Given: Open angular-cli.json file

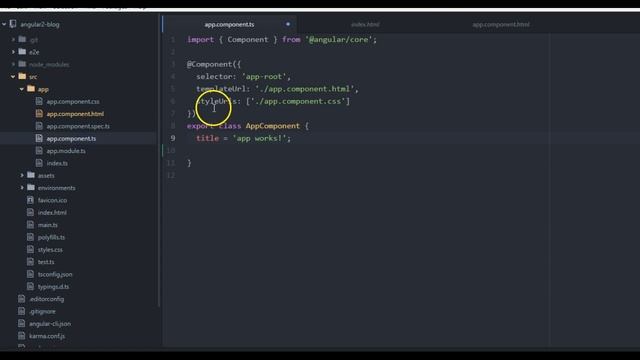Looking at the screenshot, I should click(50, 324).
